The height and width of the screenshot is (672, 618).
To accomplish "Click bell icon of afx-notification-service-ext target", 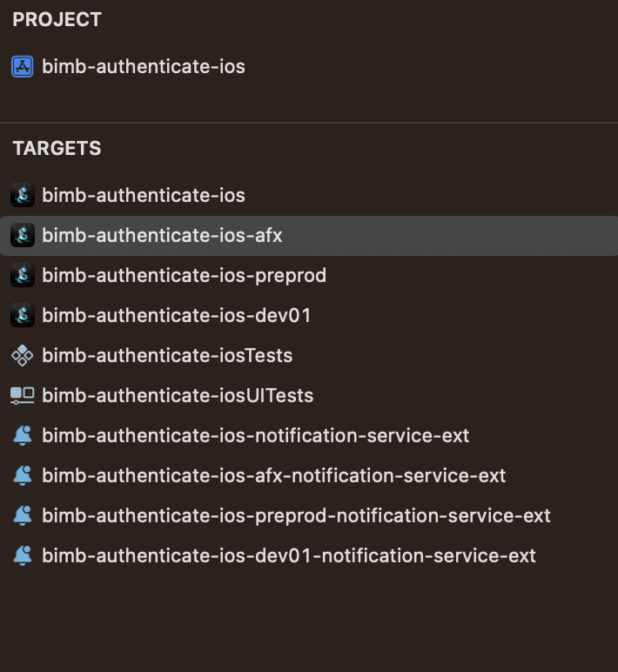I will click(23, 475).
